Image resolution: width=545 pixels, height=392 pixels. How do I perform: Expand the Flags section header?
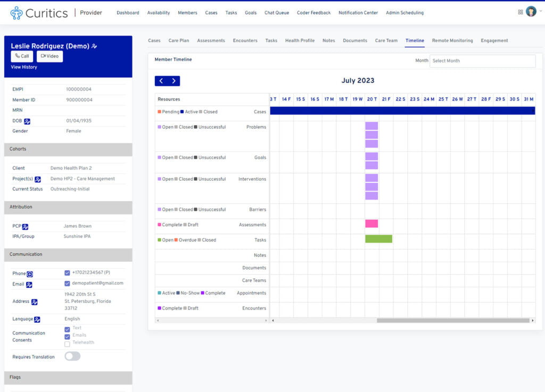(68, 378)
